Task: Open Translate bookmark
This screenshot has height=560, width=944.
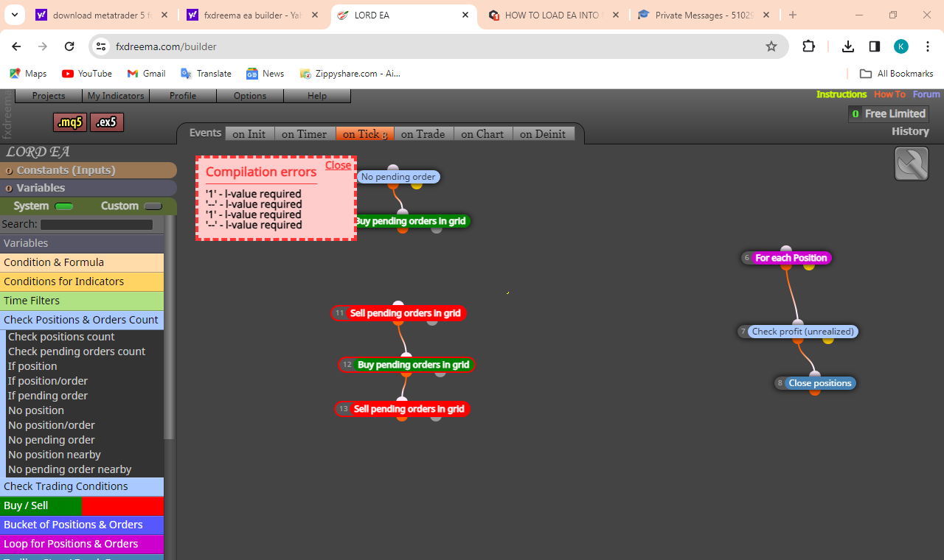Action: pos(206,74)
